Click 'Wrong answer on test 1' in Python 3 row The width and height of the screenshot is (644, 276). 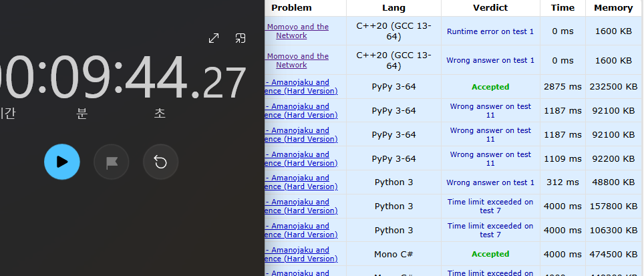[x=490, y=182]
